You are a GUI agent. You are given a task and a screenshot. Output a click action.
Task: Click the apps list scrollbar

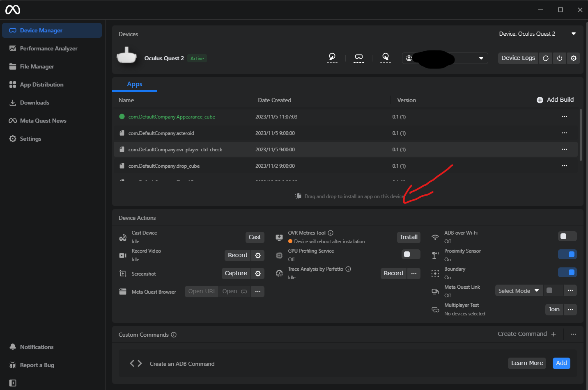(581, 135)
